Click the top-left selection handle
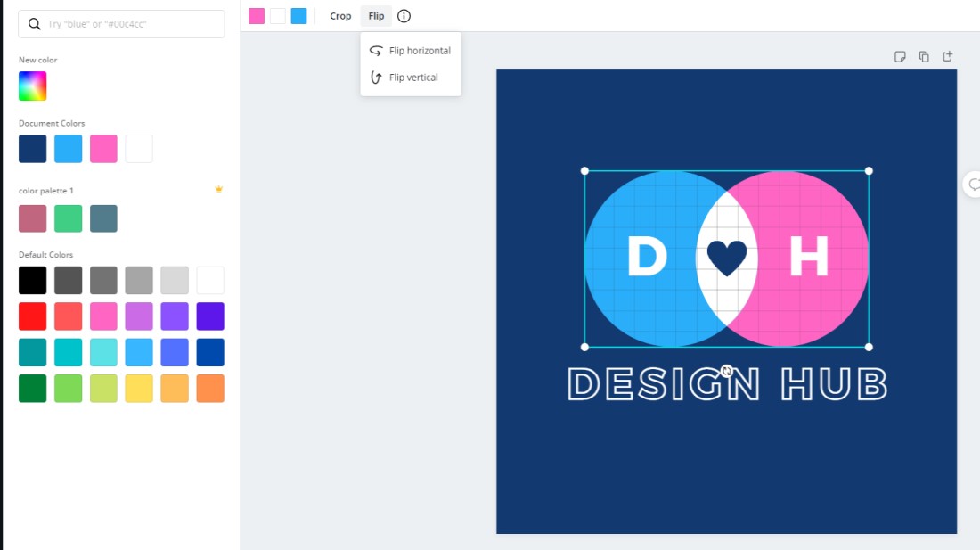The width and height of the screenshot is (980, 550). tap(584, 170)
